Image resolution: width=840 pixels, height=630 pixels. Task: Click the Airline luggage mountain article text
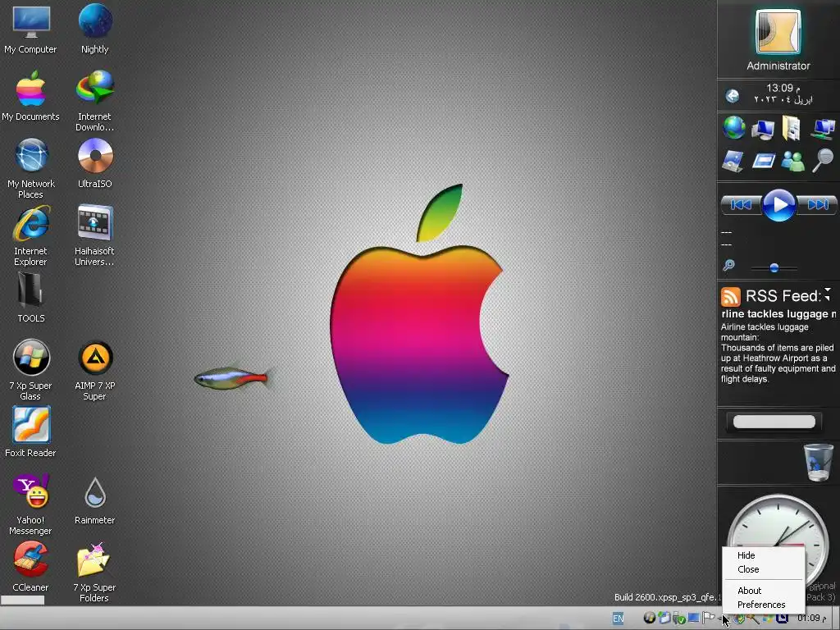778,353
